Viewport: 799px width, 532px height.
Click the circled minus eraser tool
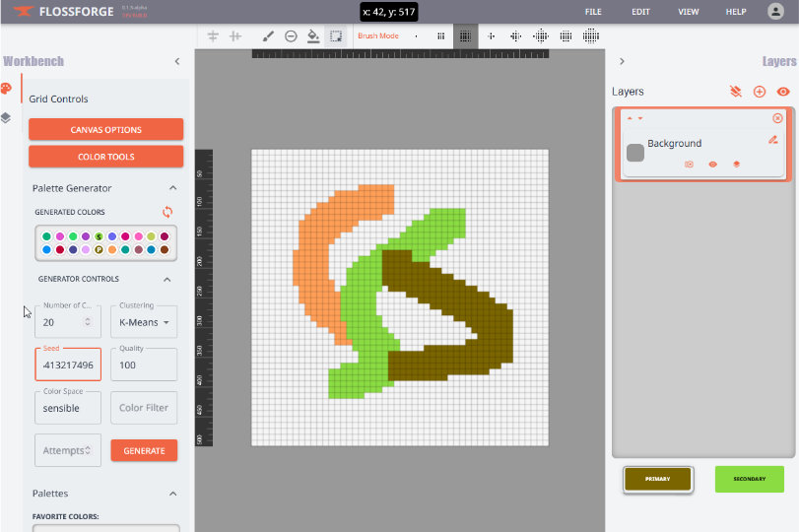click(291, 36)
